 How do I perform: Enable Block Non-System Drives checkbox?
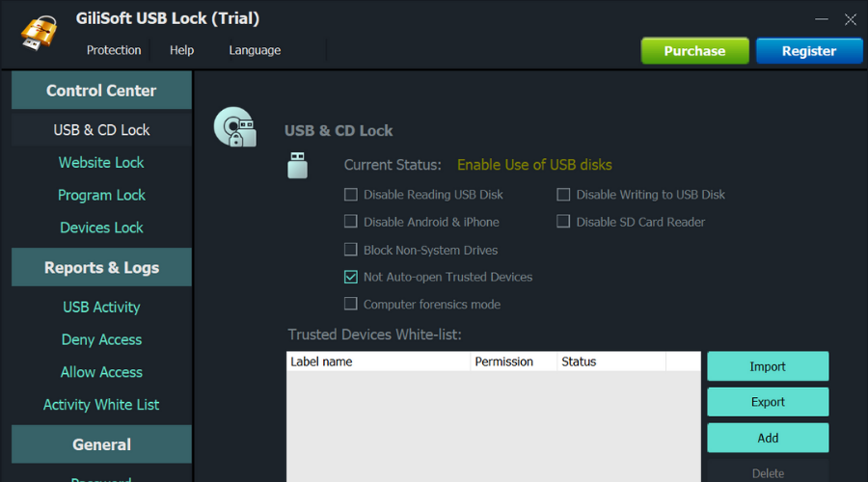point(351,250)
